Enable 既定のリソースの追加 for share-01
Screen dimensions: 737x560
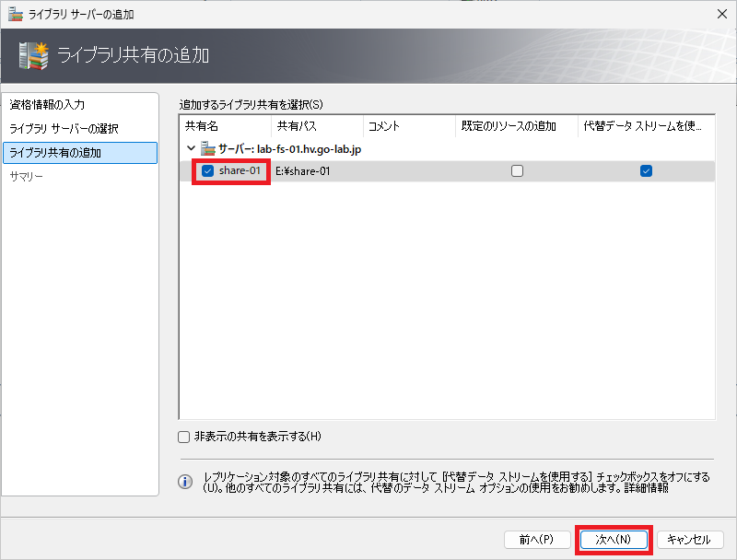(517, 171)
